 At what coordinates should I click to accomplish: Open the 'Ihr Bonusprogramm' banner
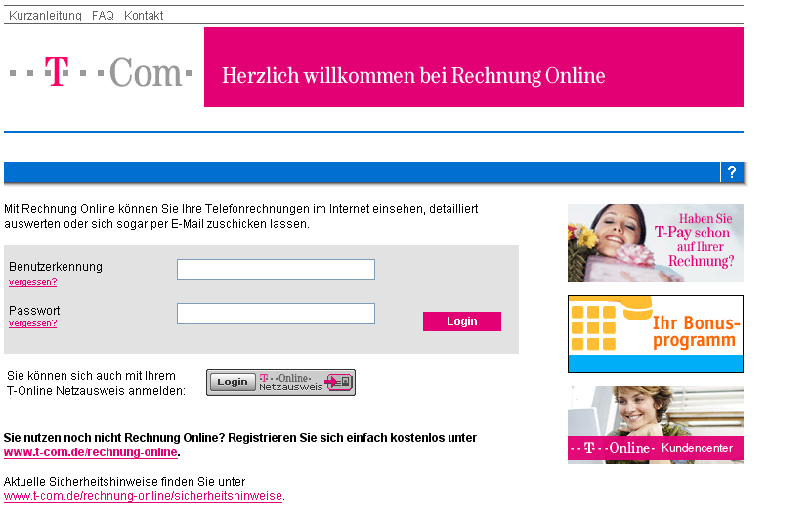click(656, 334)
